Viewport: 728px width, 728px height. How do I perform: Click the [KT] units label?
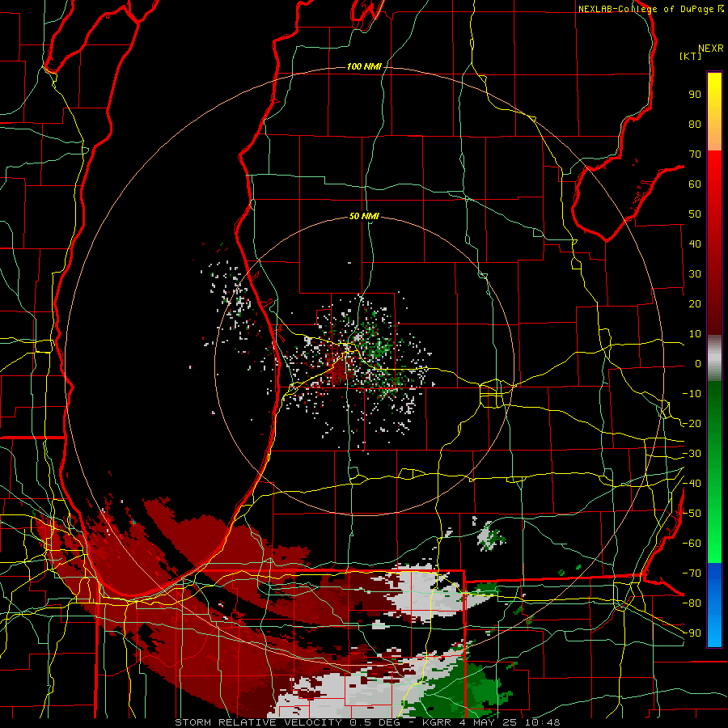pyautogui.click(x=690, y=56)
